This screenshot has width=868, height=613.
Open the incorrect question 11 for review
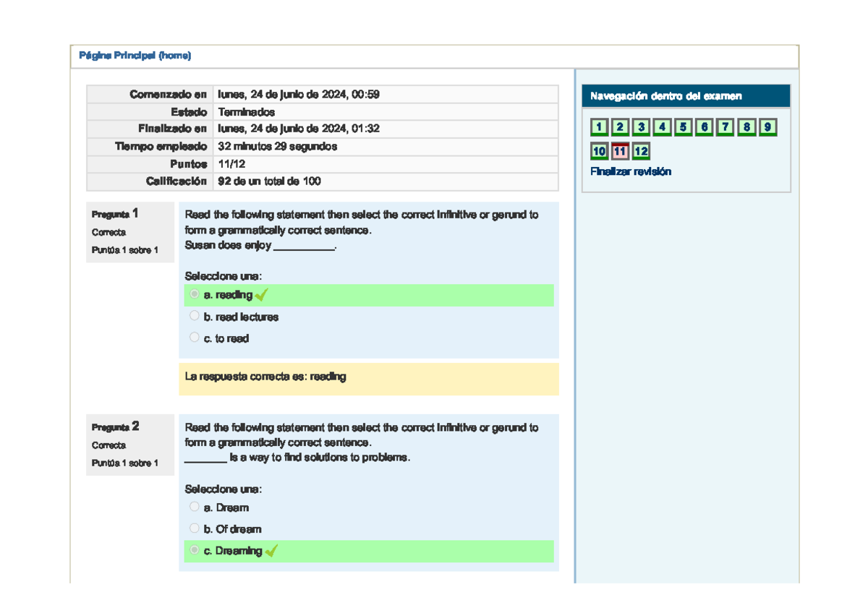coord(620,151)
